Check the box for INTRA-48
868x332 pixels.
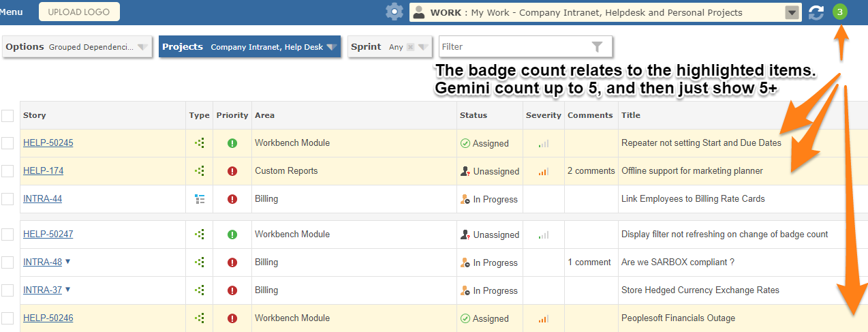[7, 262]
